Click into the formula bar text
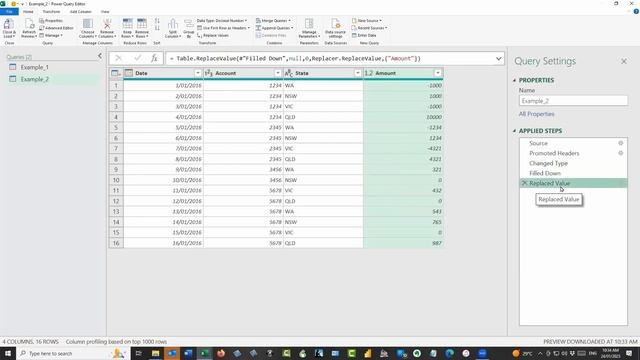Image resolution: width=640 pixels, height=360 pixels. [x=295, y=58]
